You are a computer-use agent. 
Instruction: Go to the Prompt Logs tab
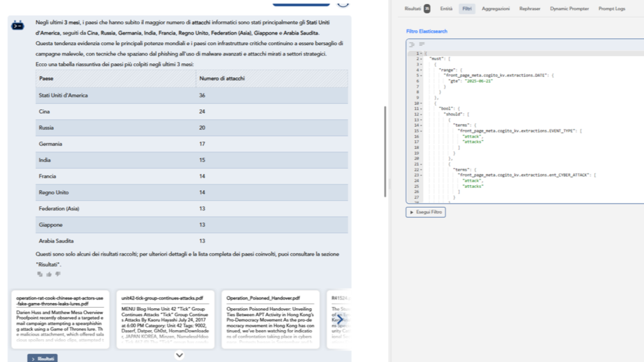(x=612, y=9)
